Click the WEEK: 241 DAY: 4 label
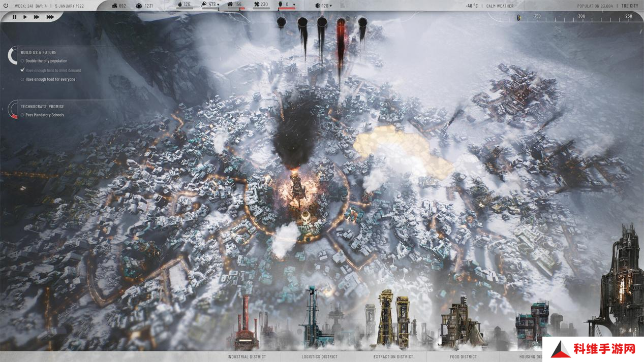This screenshot has height=362, width=644. coord(30,6)
